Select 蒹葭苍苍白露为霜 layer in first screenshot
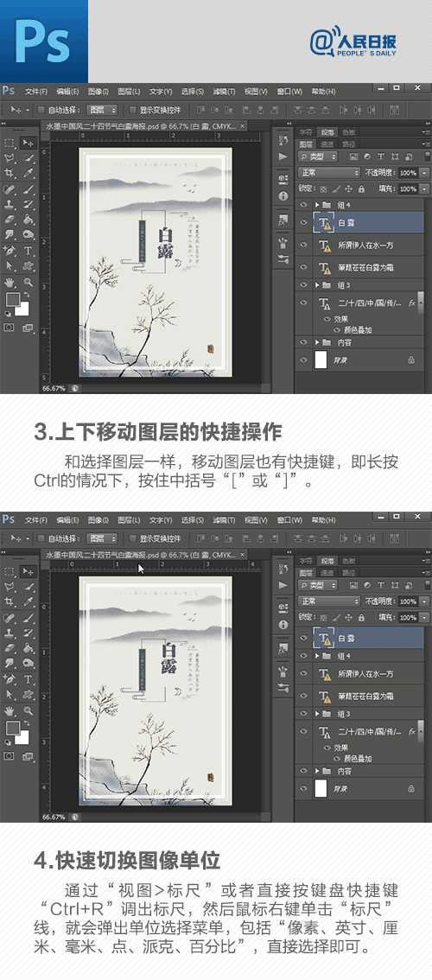 click(361, 268)
